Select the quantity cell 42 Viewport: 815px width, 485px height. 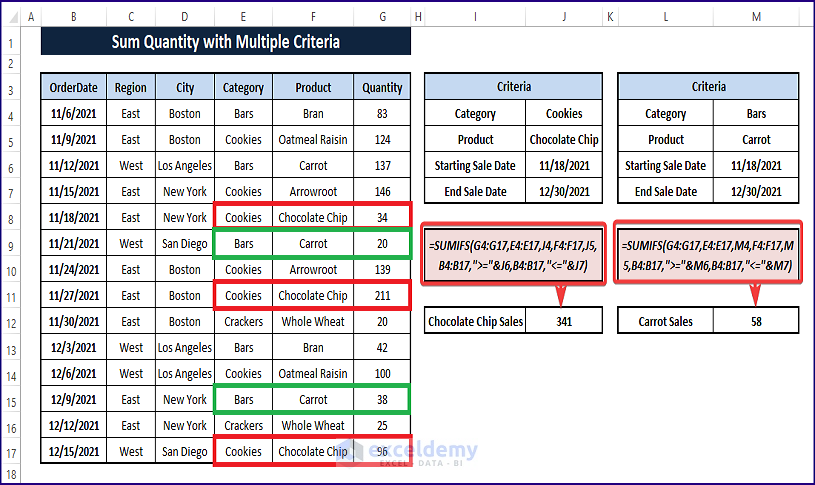(382, 347)
